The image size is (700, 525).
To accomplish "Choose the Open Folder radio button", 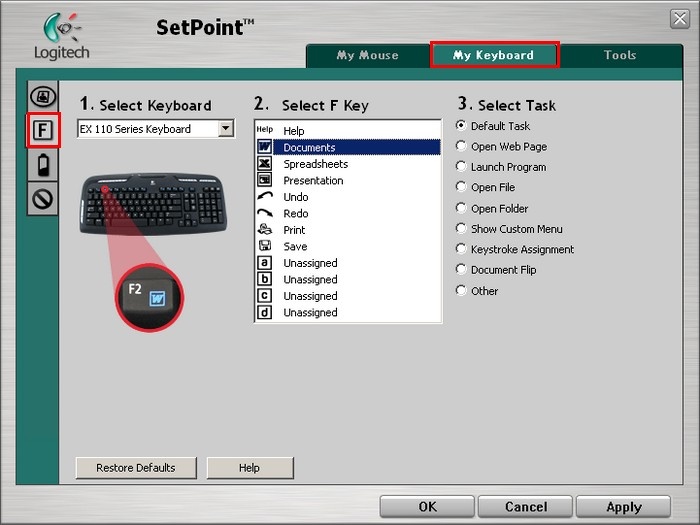I will [461, 208].
